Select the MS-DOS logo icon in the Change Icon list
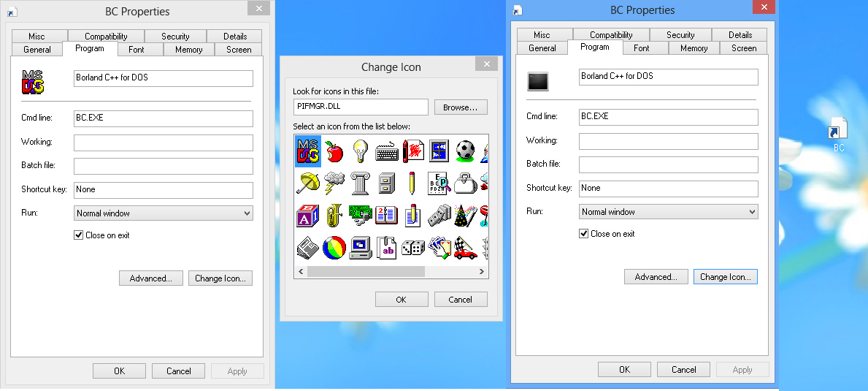 tap(308, 151)
